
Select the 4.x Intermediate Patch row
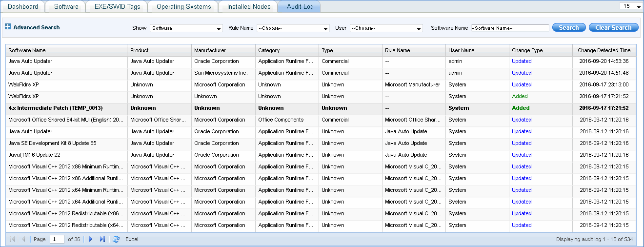(56, 108)
